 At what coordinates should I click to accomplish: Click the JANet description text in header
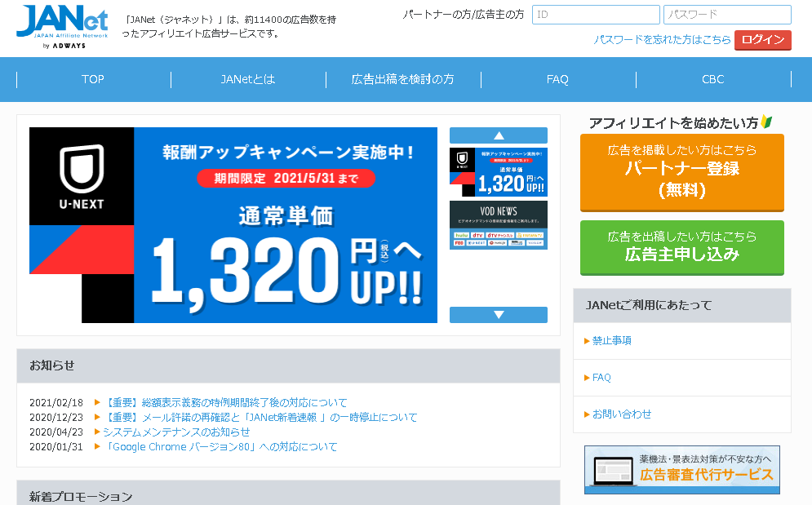229,26
